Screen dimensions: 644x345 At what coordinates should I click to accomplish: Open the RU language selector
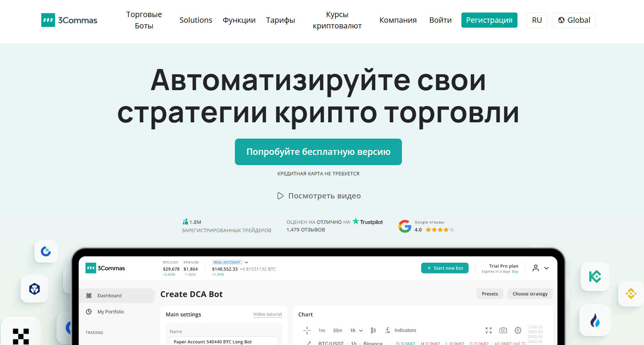pyautogui.click(x=537, y=20)
